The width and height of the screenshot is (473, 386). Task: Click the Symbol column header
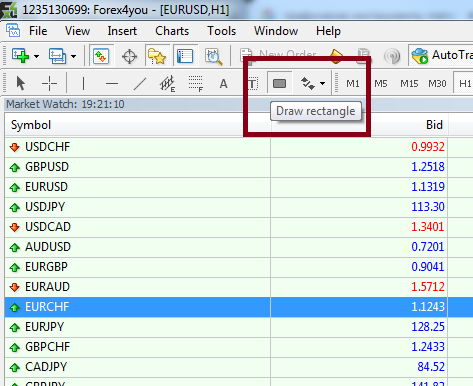[137, 125]
